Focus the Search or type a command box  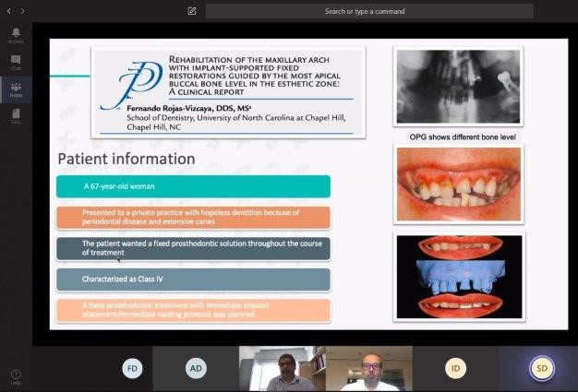point(369,11)
